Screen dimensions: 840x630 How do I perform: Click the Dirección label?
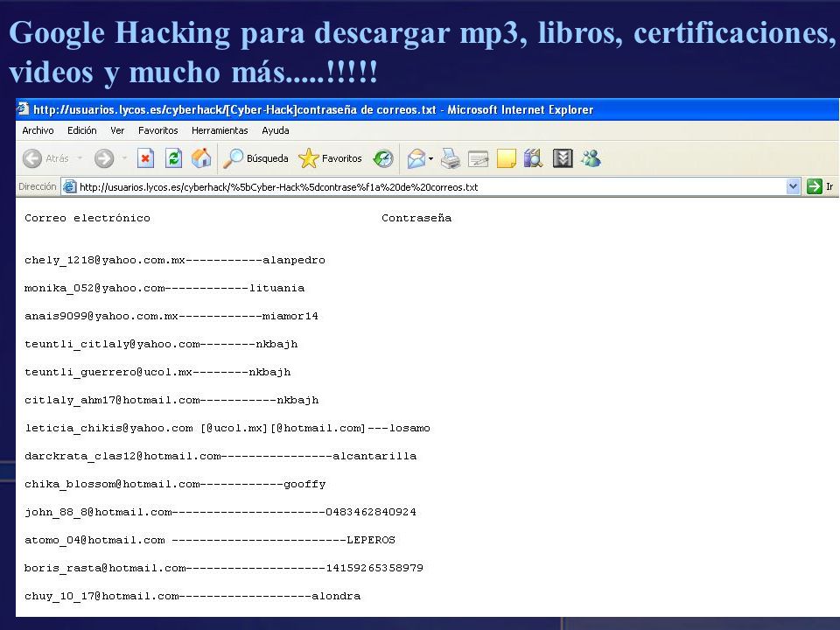37,186
